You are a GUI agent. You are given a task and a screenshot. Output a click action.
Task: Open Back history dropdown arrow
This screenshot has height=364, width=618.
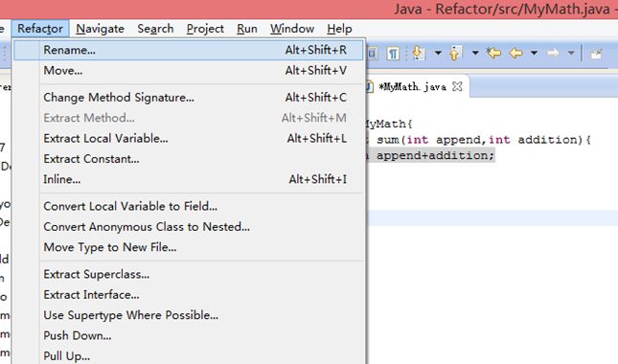(x=534, y=53)
